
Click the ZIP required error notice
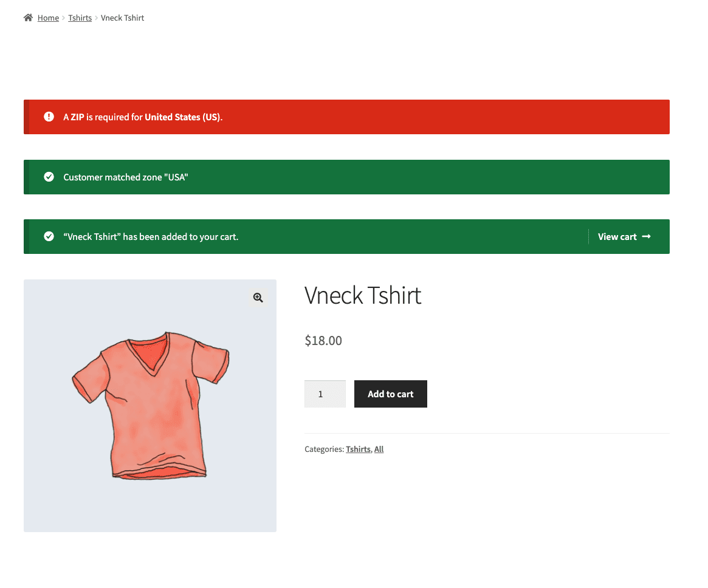click(x=347, y=117)
